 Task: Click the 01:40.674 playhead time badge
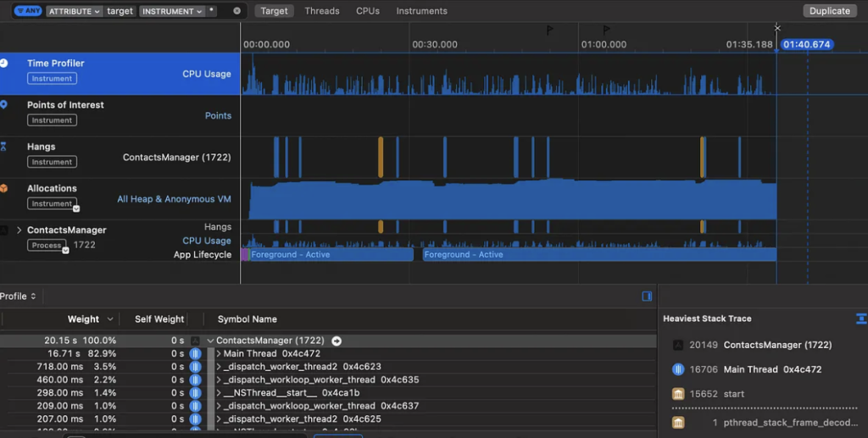click(807, 44)
